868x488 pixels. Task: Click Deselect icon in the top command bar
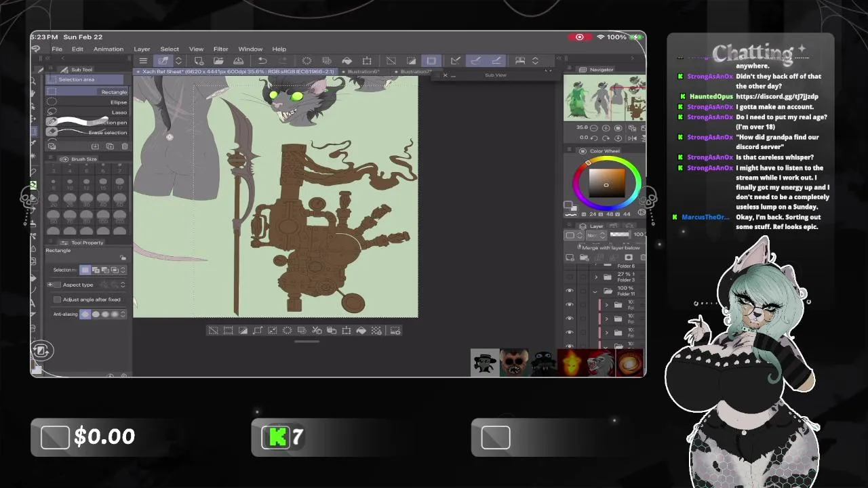[x=391, y=61]
